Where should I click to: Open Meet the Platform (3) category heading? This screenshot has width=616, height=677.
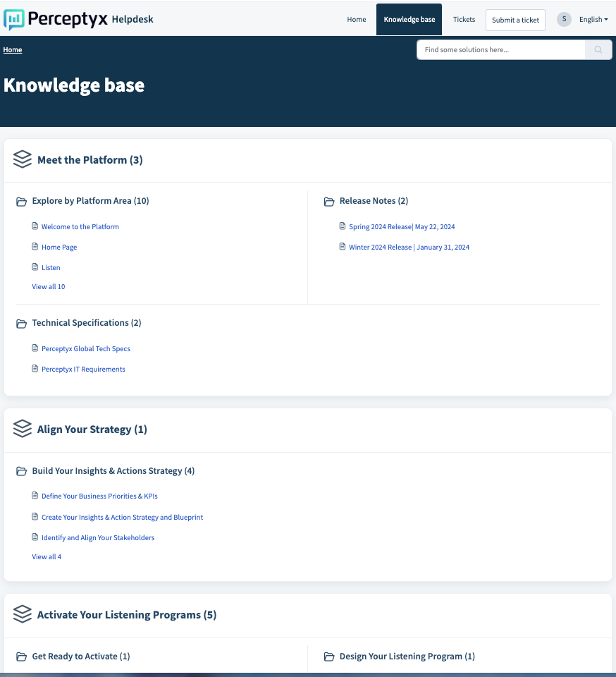(90, 160)
